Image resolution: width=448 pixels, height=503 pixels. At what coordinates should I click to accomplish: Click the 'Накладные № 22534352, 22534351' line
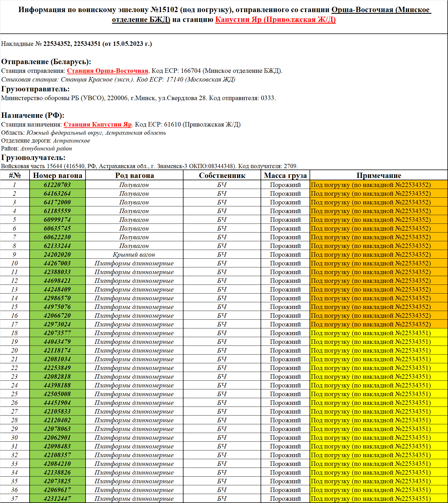77,44
